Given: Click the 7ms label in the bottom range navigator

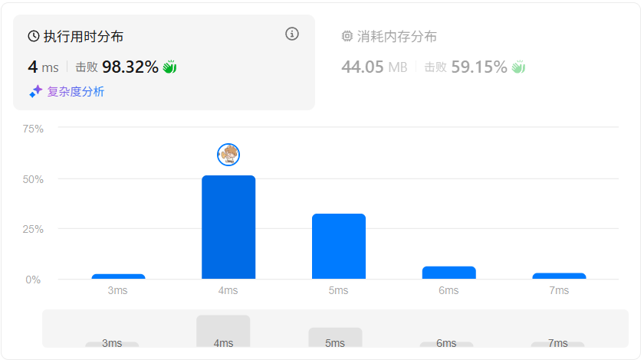Looking at the screenshot, I should tap(558, 343).
